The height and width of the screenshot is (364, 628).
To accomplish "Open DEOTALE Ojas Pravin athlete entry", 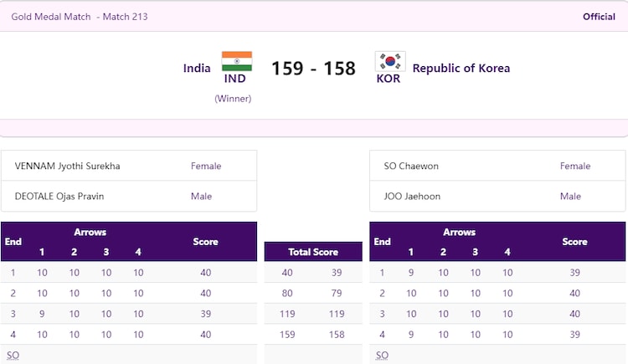I will coord(61,196).
